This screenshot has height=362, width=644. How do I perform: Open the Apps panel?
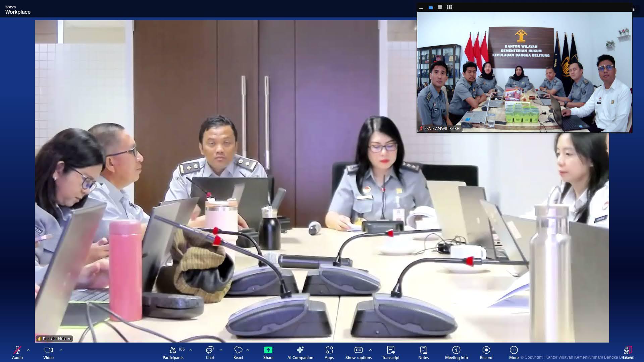pos(329,350)
